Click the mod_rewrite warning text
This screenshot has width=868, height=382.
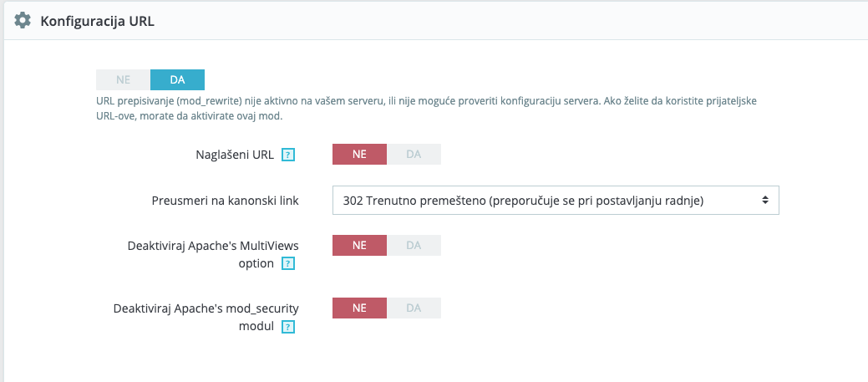click(426, 108)
